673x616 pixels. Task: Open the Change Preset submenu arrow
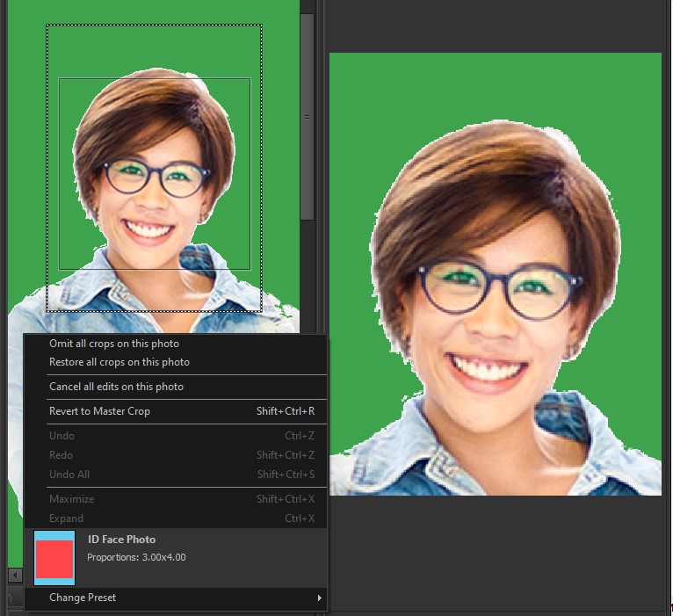click(x=318, y=598)
